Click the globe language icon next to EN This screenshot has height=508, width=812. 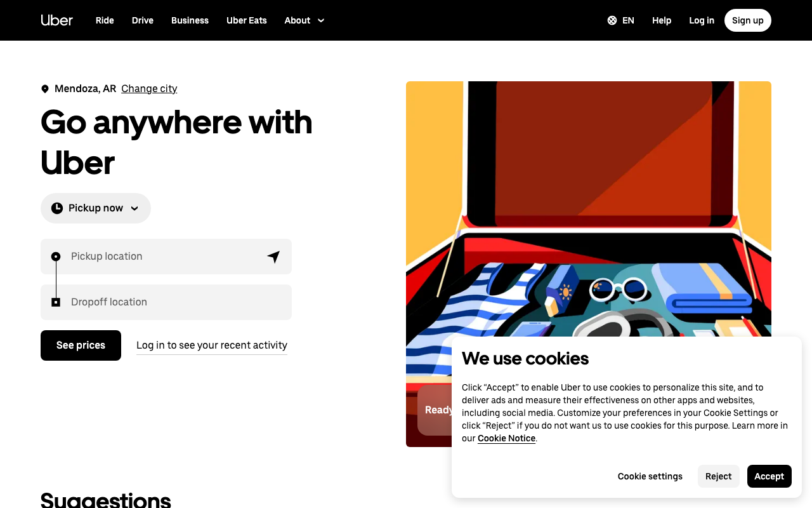point(611,20)
